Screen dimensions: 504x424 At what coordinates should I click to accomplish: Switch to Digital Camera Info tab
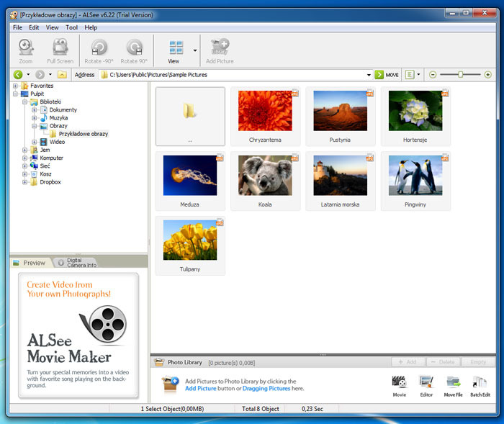77,263
